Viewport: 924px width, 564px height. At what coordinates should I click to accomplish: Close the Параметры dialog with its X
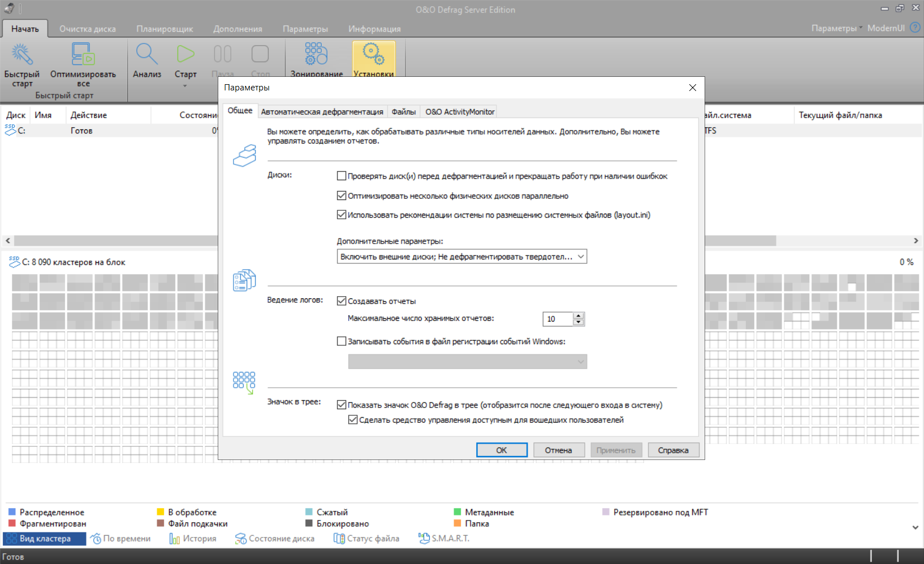(693, 88)
